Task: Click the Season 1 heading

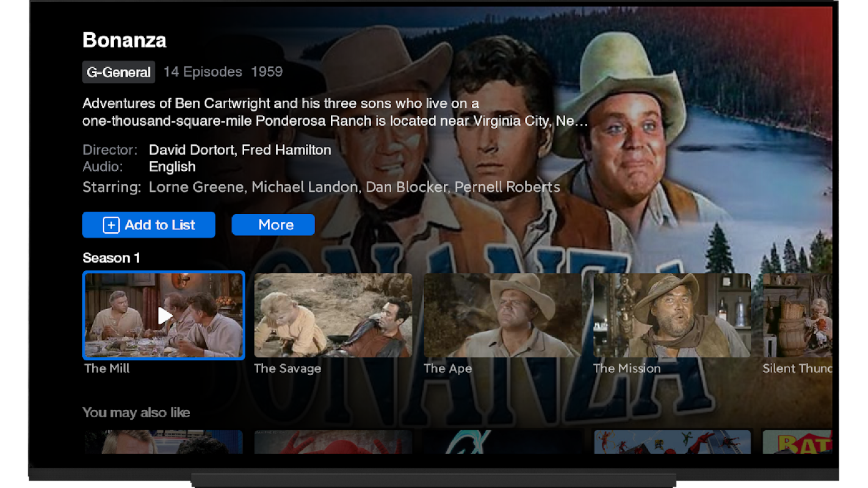Action: pyautogui.click(x=111, y=258)
